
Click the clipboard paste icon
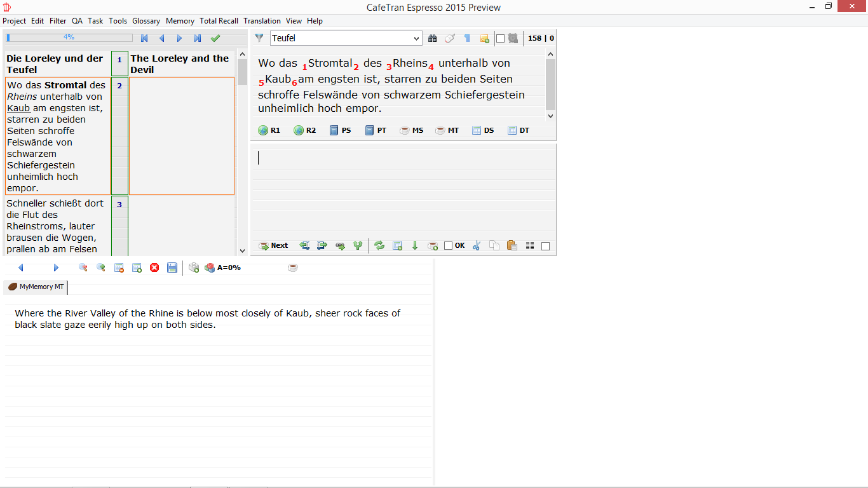click(512, 245)
